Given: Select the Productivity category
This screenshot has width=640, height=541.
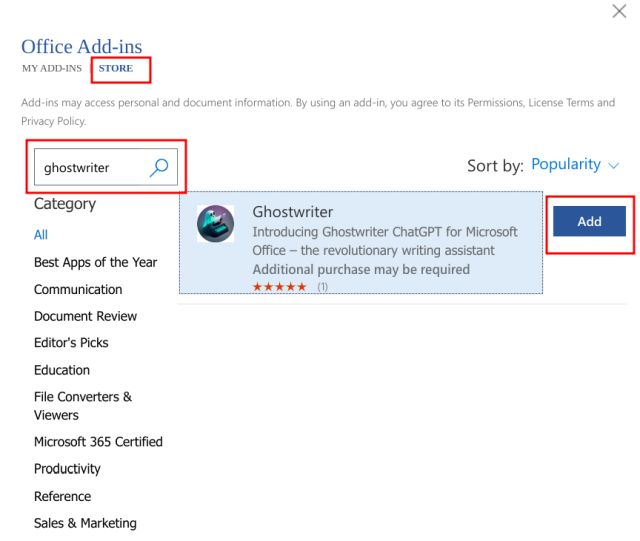Looking at the screenshot, I should [x=67, y=468].
